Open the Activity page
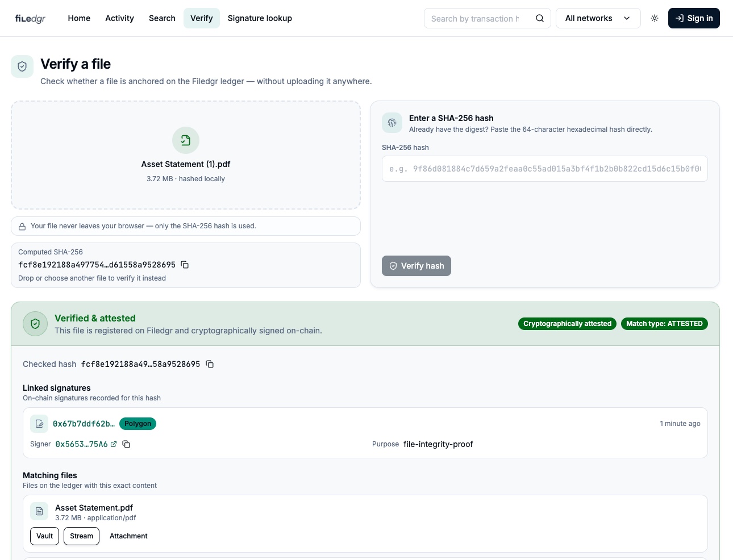Image resolution: width=733 pixels, height=560 pixels. tap(119, 18)
